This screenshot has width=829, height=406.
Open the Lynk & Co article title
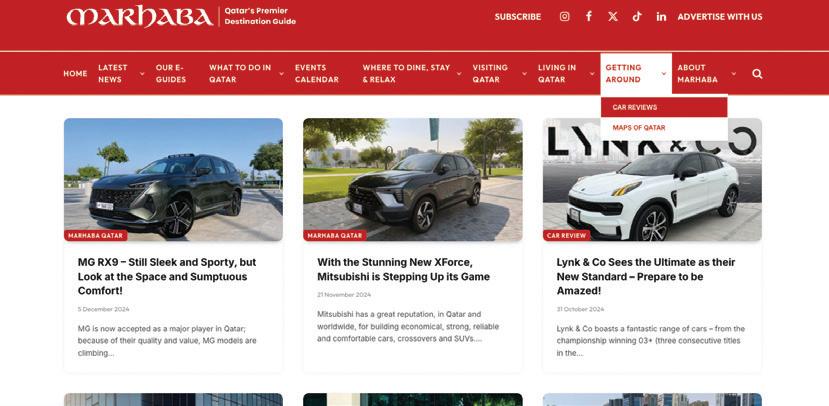tap(646, 276)
